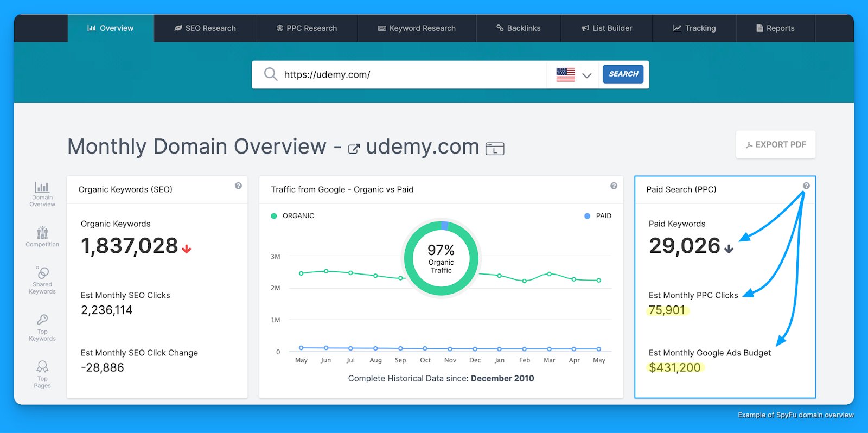Click the 'Paid Search (PPC)' card title
The width and height of the screenshot is (868, 433).
pos(681,189)
